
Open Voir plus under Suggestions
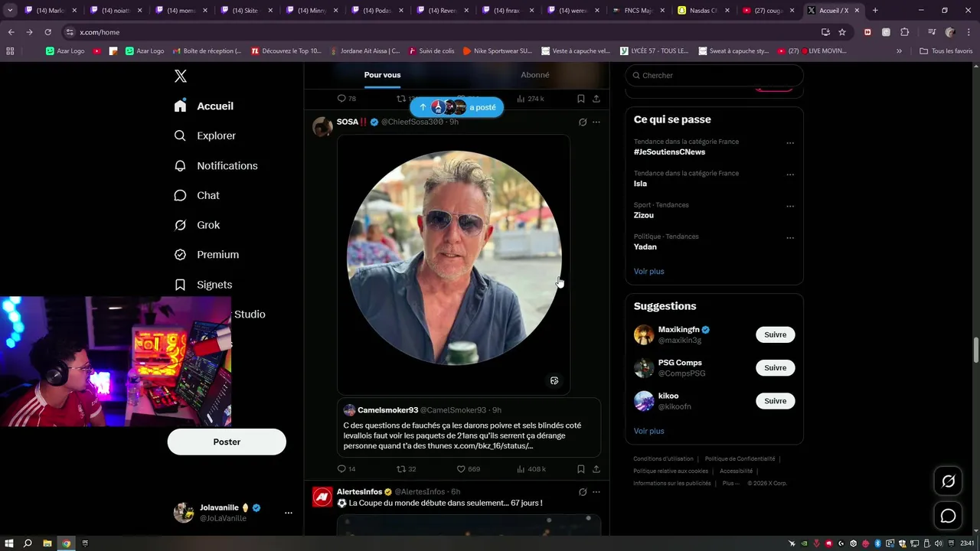[x=648, y=431]
